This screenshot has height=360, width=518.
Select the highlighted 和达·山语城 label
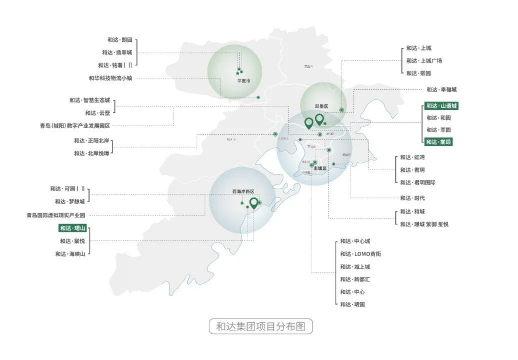(x=441, y=106)
